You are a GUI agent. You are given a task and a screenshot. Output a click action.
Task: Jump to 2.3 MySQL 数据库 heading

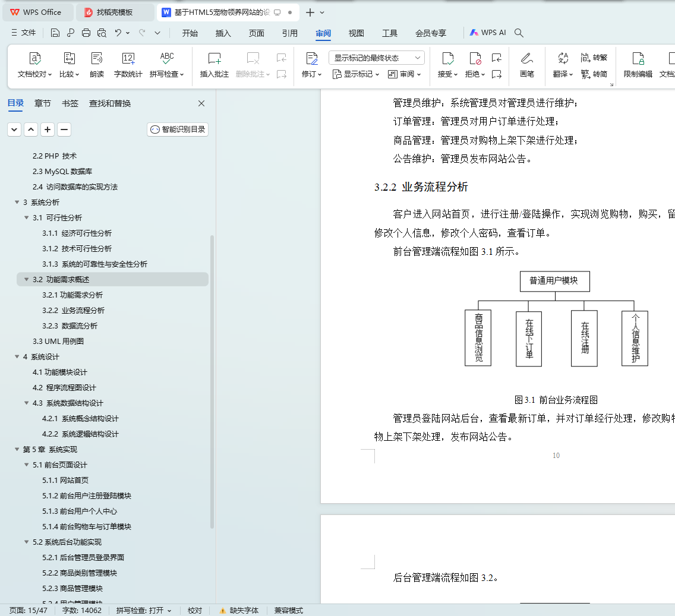coord(62,171)
